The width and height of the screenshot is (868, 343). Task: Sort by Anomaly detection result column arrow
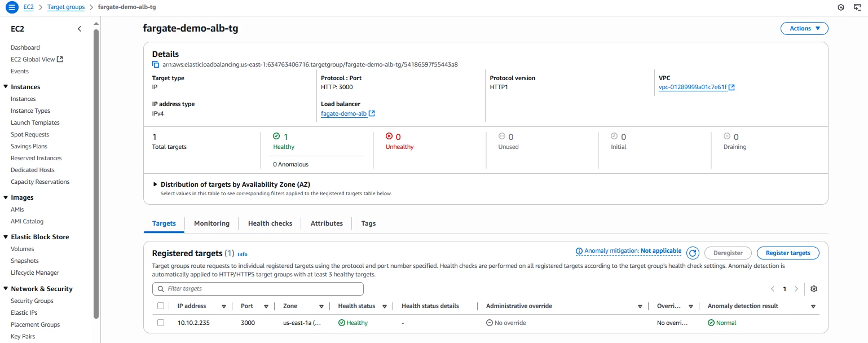pyautogui.click(x=813, y=306)
